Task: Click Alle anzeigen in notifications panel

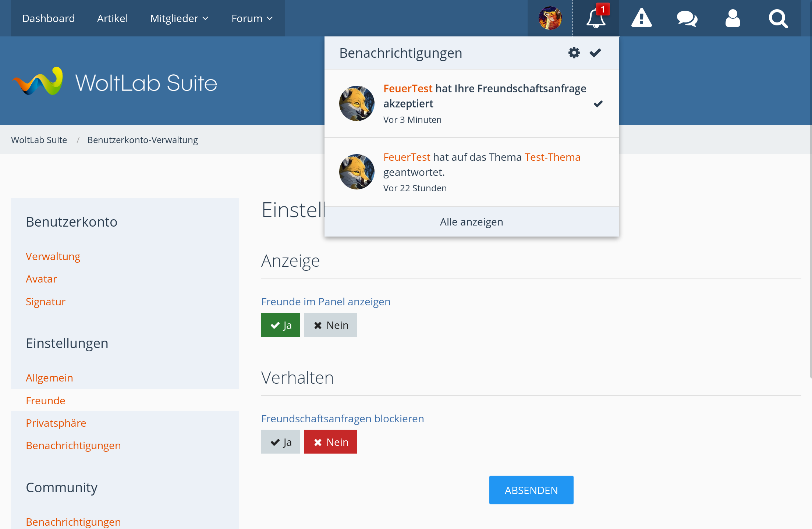Action: click(x=471, y=222)
